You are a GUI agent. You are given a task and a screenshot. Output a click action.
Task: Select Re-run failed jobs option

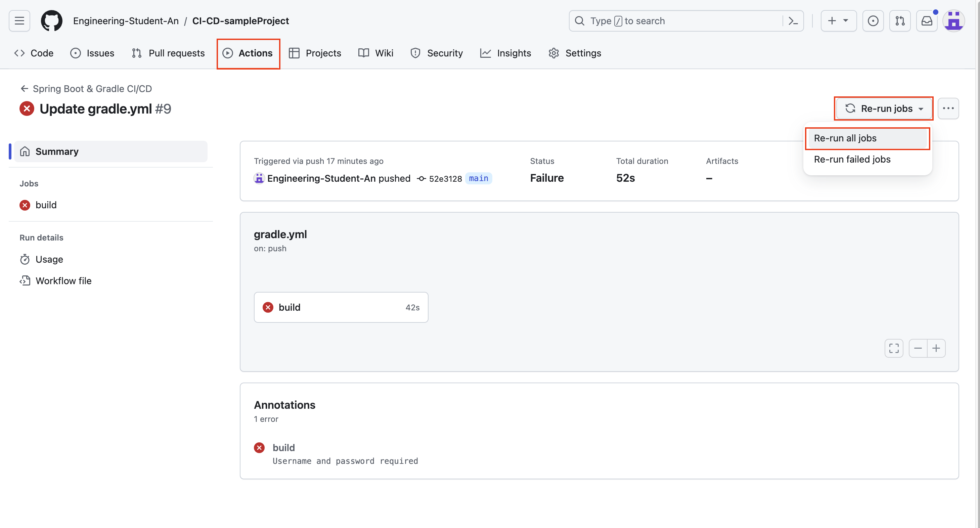852,160
